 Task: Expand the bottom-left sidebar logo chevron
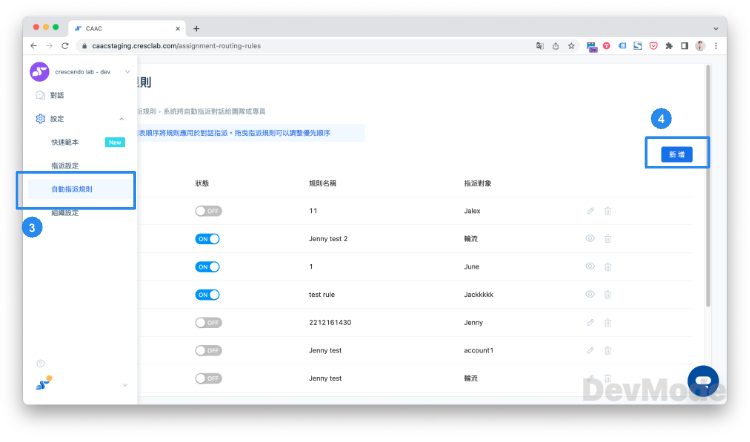125,385
